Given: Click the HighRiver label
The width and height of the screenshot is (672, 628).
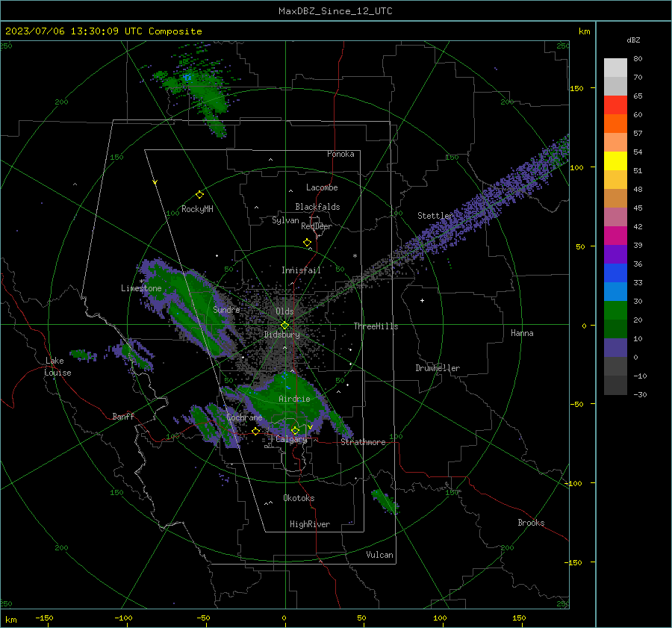Looking at the screenshot, I should point(310,524).
